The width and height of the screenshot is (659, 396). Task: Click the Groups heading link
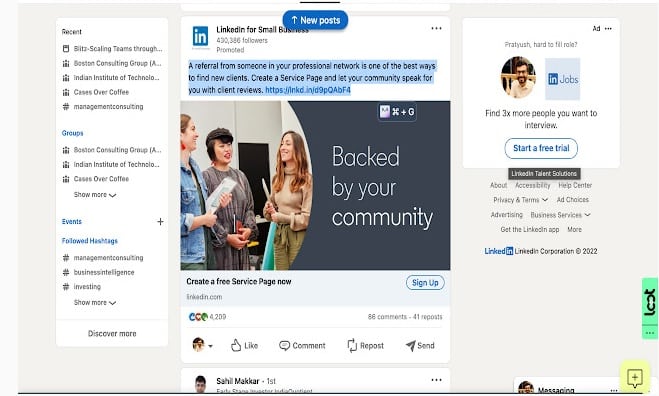click(x=72, y=133)
